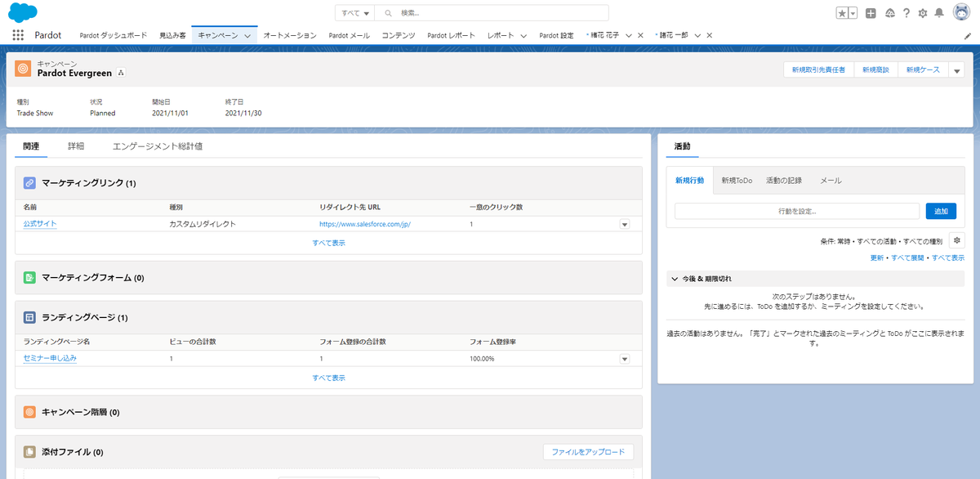Expand the favorites list dropdown arrow
The width and height of the screenshot is (980, 479).
853,13
